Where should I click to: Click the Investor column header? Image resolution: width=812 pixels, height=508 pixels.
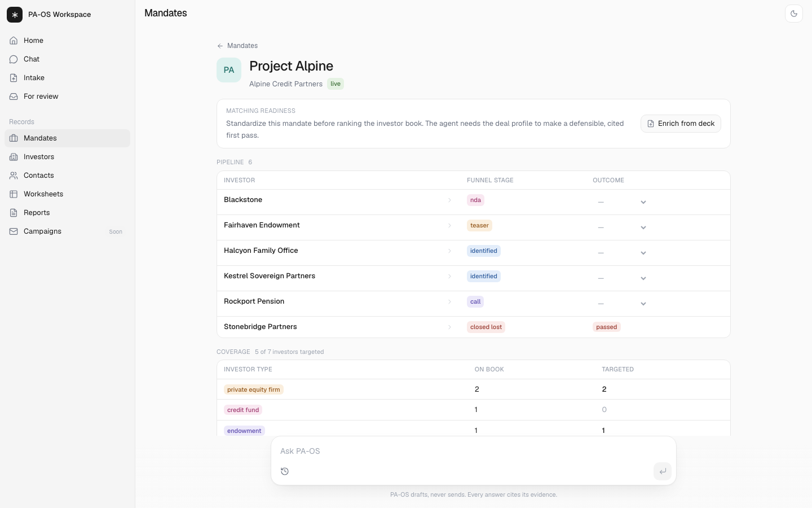[x=240, y=180]
